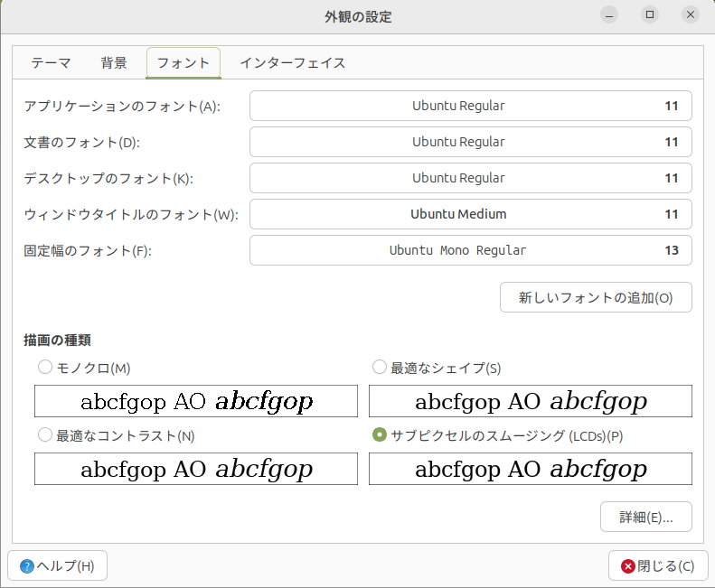Click the blue help question-mark icon

27,566
